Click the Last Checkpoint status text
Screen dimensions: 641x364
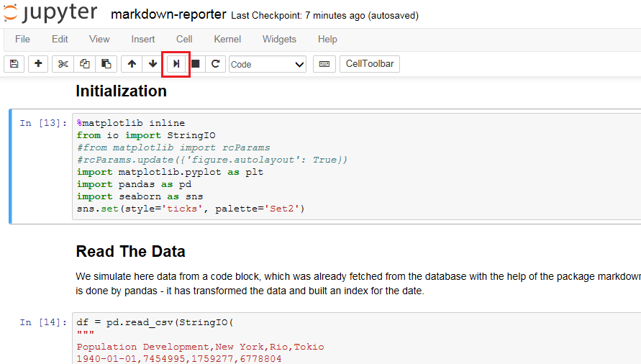(x=324, y=16)
